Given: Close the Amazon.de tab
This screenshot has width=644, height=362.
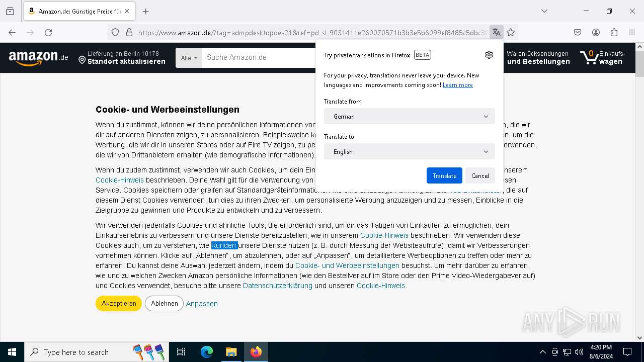Looking at the screenshot, I should 126,11.
